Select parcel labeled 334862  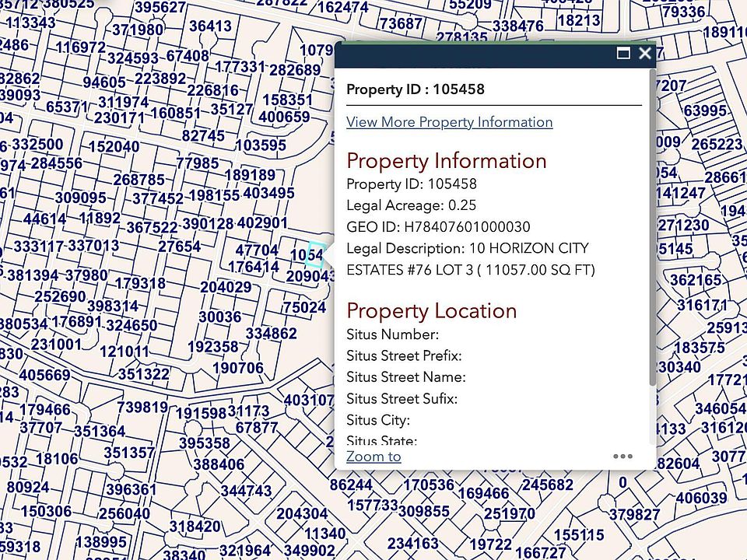(x=271, y=334)
